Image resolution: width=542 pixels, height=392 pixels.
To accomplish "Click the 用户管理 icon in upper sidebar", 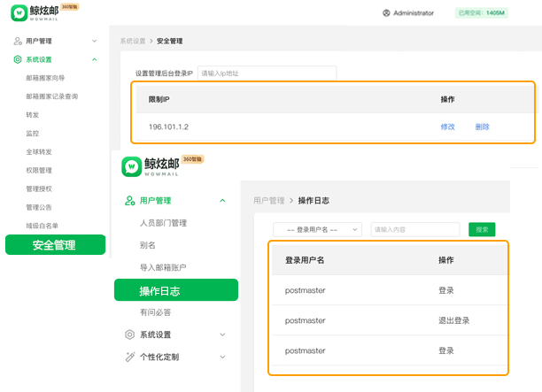I will (x=18, y=41).
